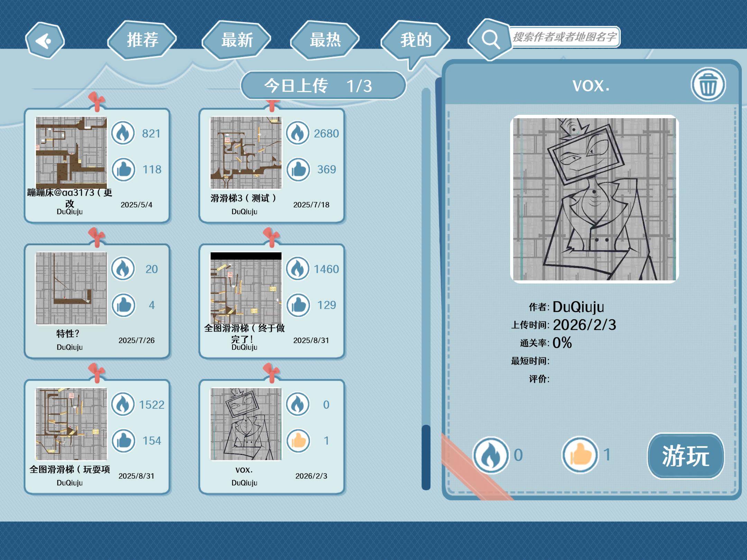Open the 最热 tab

[x=325, y=40]
